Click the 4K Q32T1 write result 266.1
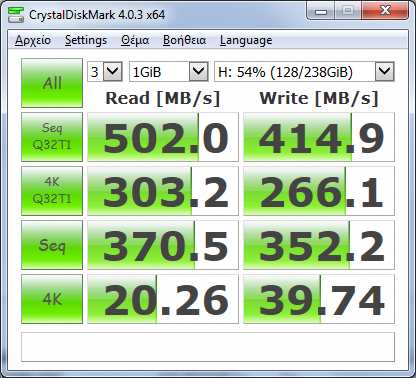 [319, 191]
